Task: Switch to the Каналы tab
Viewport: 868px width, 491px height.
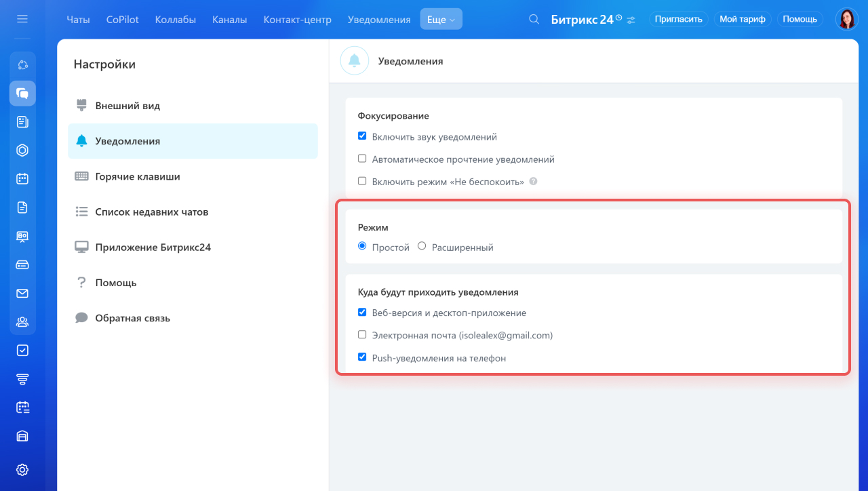Action: click(230, 19)
